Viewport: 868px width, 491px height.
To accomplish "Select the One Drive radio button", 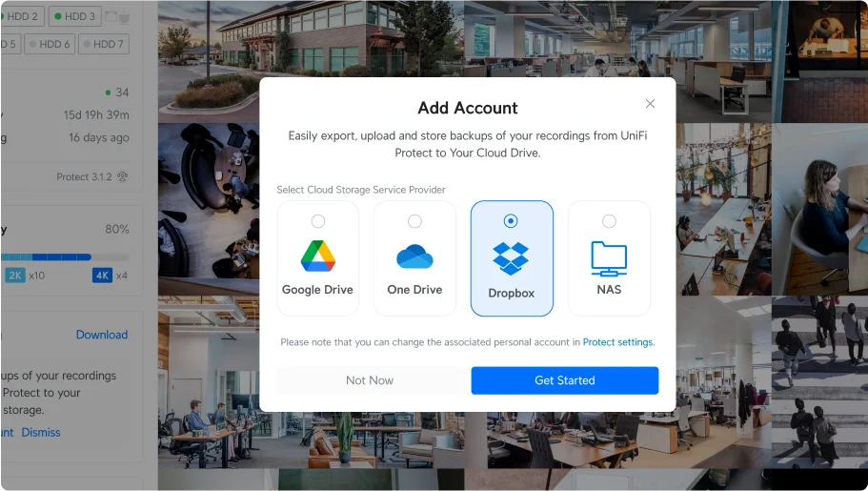I will [x=414, y=221].
